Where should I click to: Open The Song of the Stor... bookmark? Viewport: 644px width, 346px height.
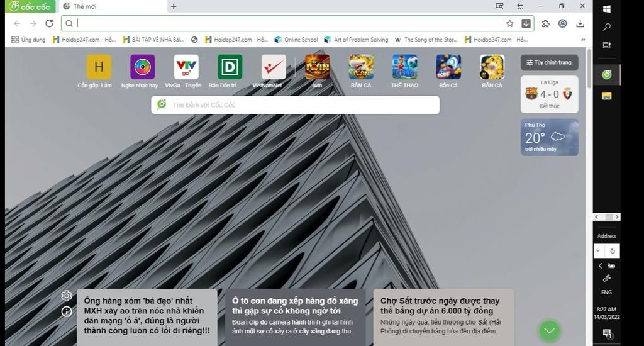[426, 40]
